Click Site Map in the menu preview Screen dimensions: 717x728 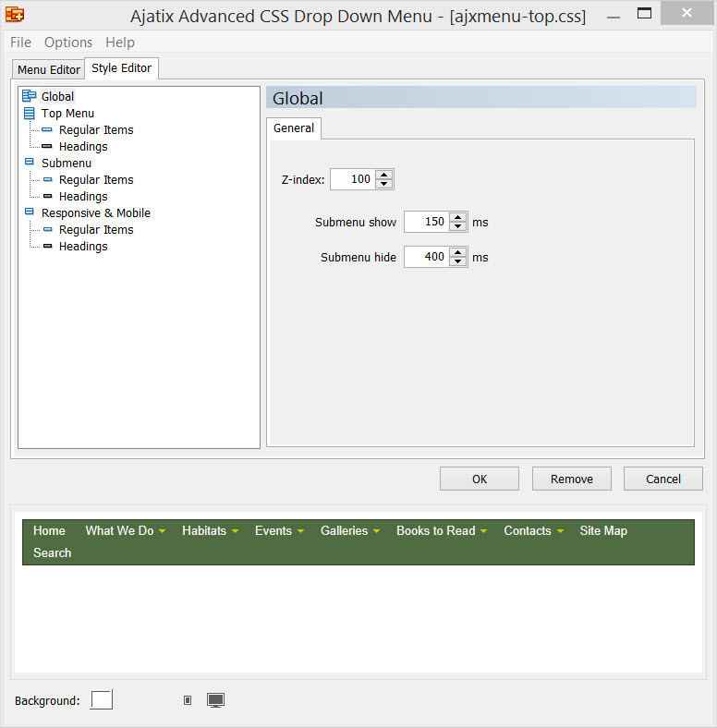point(603,530)
